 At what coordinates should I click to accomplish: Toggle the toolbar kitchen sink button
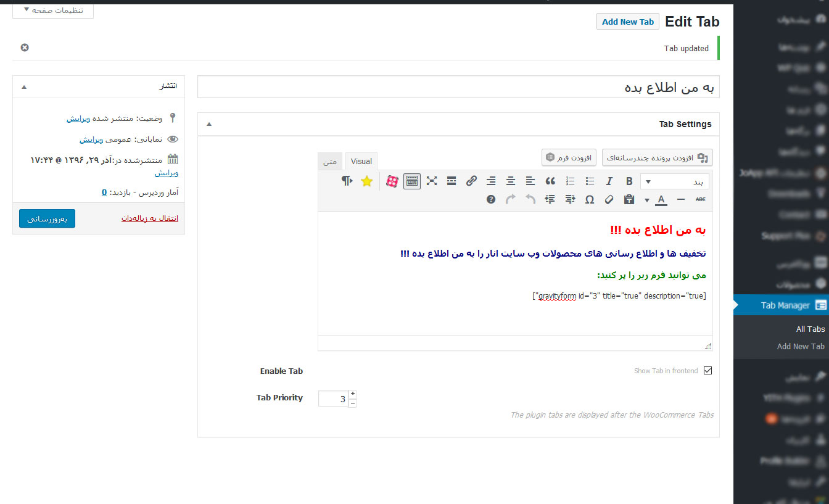[412, 181]
